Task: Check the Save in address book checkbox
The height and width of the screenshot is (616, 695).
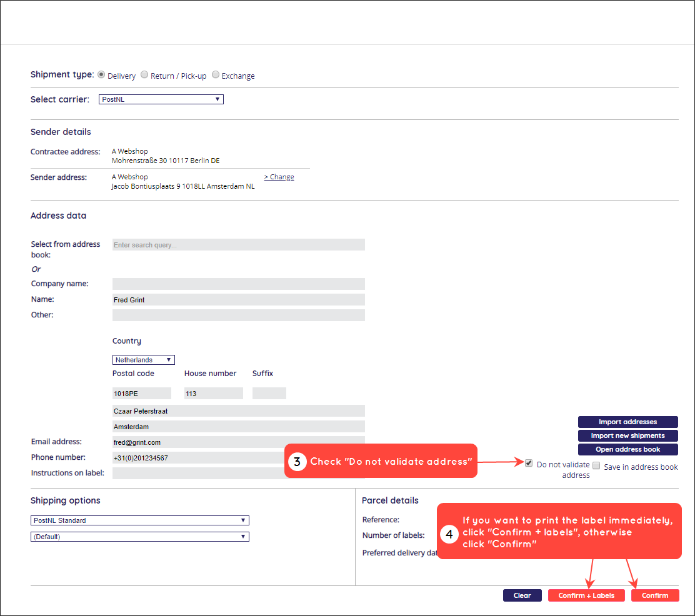Action: click(x=597, y=466)
